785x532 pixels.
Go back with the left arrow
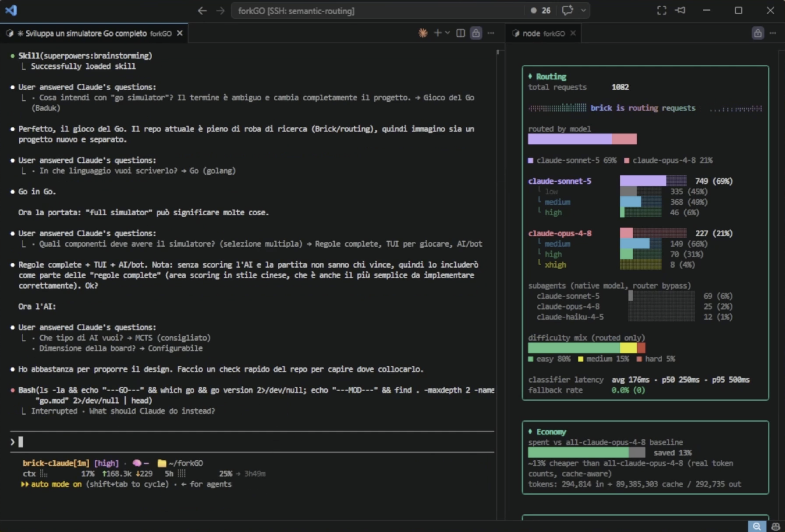click(x=202, y=11)
